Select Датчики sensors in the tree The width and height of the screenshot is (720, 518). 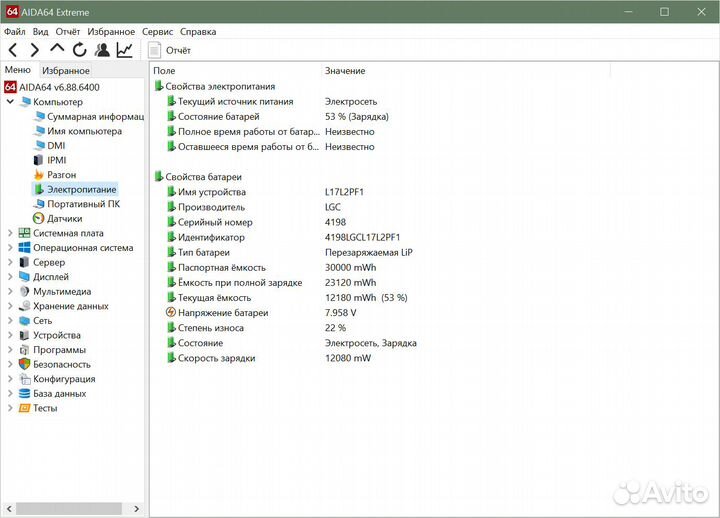tap(64, 218)
